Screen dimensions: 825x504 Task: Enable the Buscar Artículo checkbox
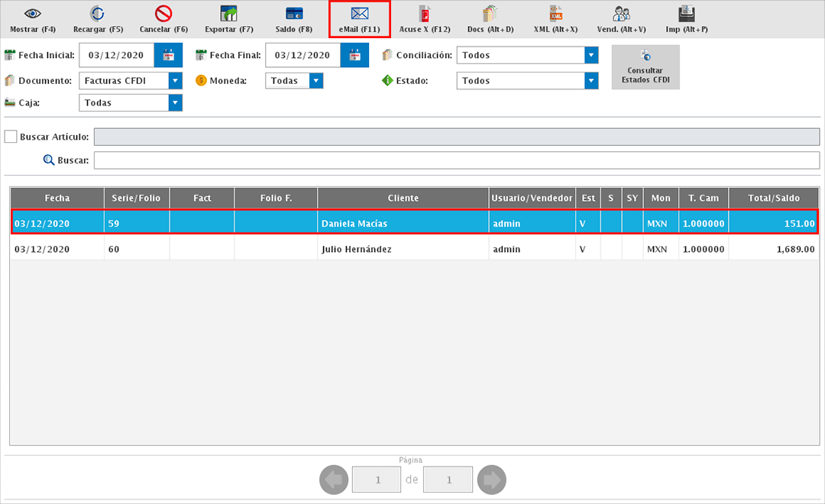[x=11, y=137]
